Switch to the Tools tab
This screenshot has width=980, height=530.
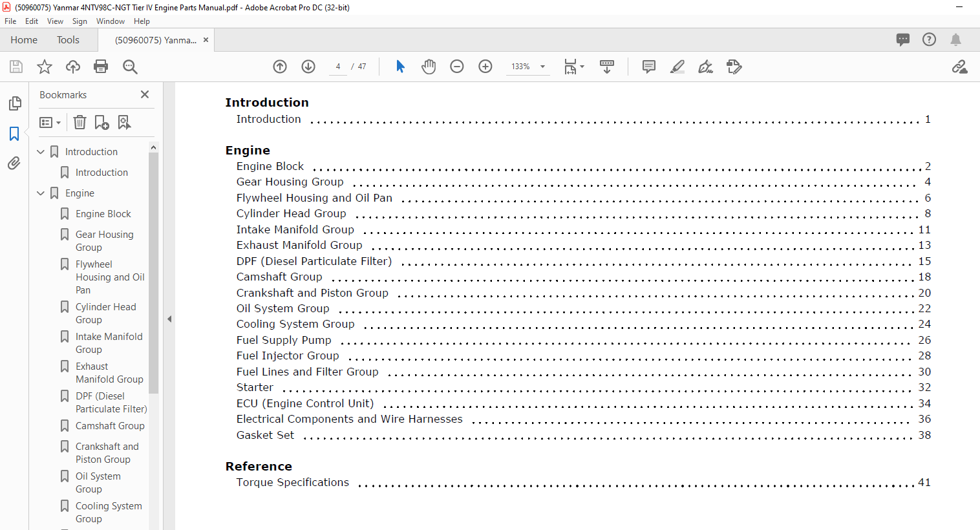pos(68,40)
